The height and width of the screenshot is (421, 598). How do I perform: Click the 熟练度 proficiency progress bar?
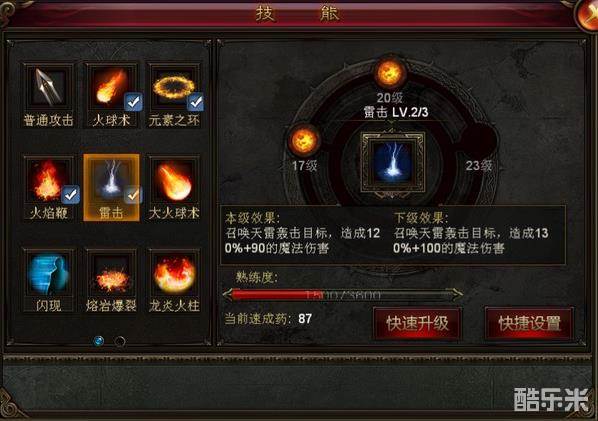click(x=342, y=294)
